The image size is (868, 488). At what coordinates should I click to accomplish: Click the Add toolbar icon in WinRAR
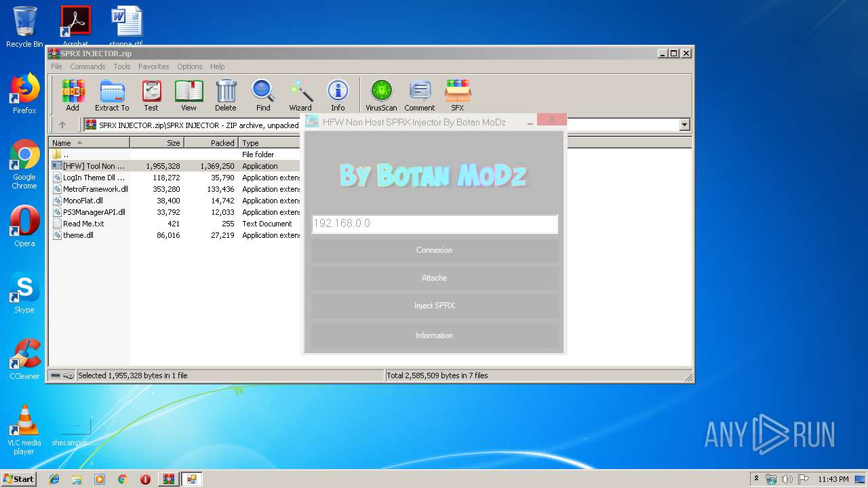point(73,95)
